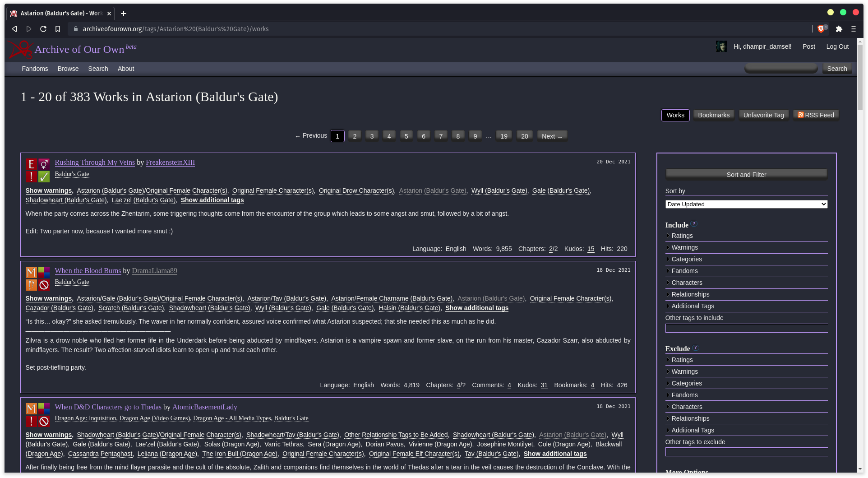
Task: Open the browser extensions puzzle icon
Action: [839, 29]
